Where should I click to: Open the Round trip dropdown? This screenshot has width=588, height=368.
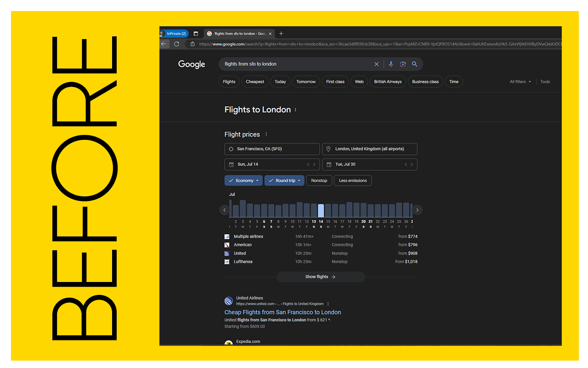(284, 180)
